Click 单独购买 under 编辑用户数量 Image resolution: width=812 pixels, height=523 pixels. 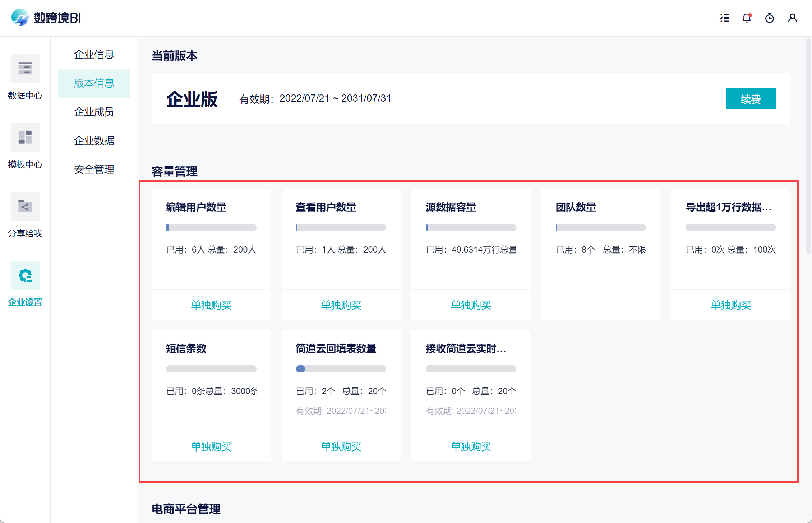coord(211,305)
